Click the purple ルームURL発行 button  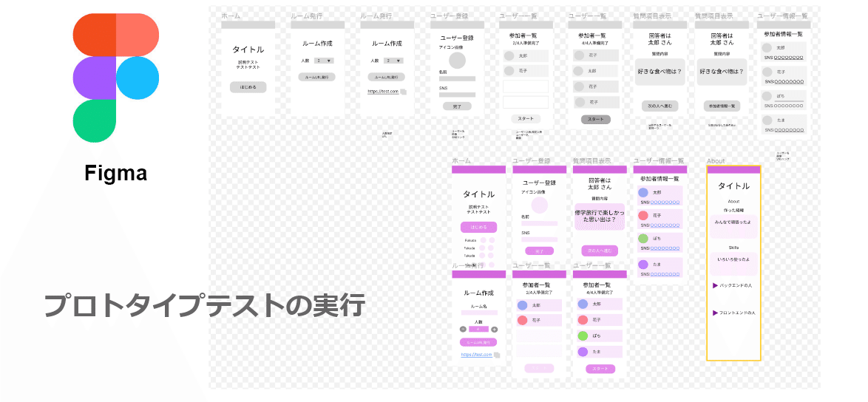479,342
